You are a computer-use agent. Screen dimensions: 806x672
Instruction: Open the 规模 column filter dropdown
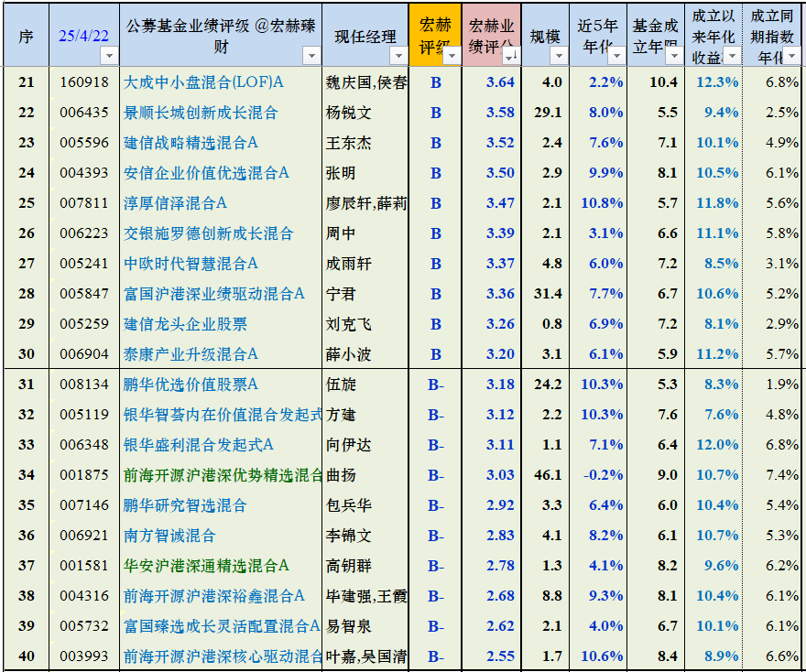tap(557, 57)
